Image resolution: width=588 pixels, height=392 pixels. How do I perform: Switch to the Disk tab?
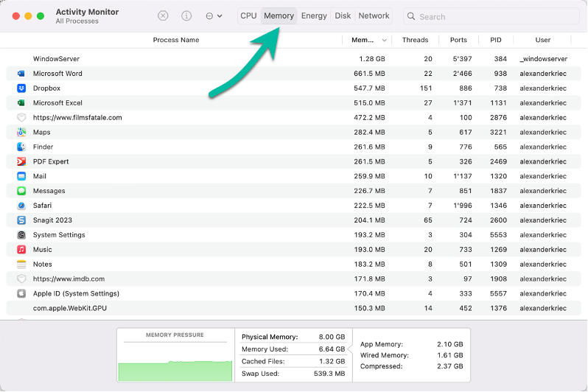[x=343, y=15]
